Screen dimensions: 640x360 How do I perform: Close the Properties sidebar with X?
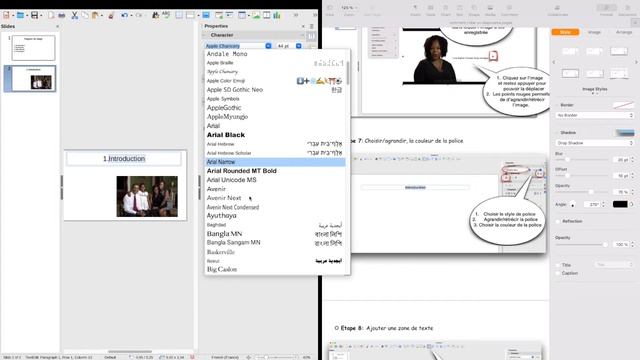coord(303,26)
